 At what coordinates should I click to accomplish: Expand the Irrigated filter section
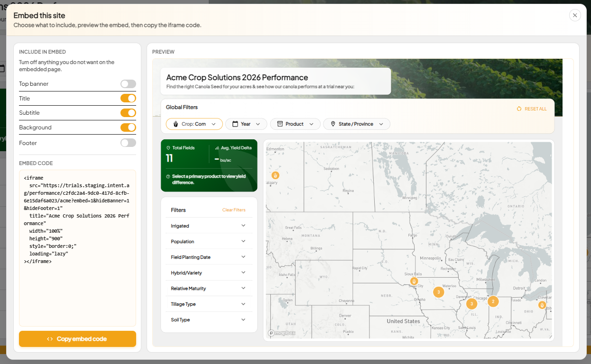click(x=209, y=226)
